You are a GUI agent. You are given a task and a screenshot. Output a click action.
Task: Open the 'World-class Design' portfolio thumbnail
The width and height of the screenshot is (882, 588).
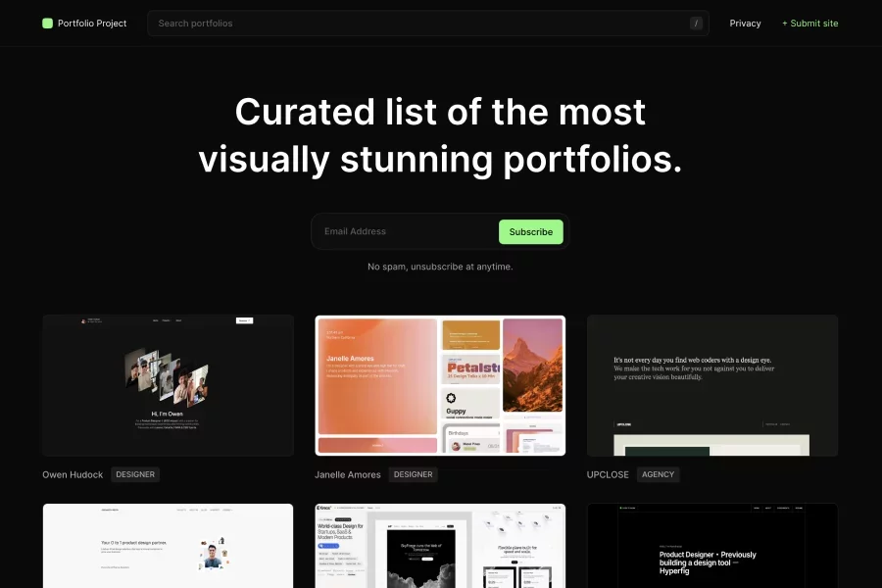click(440, 546)
